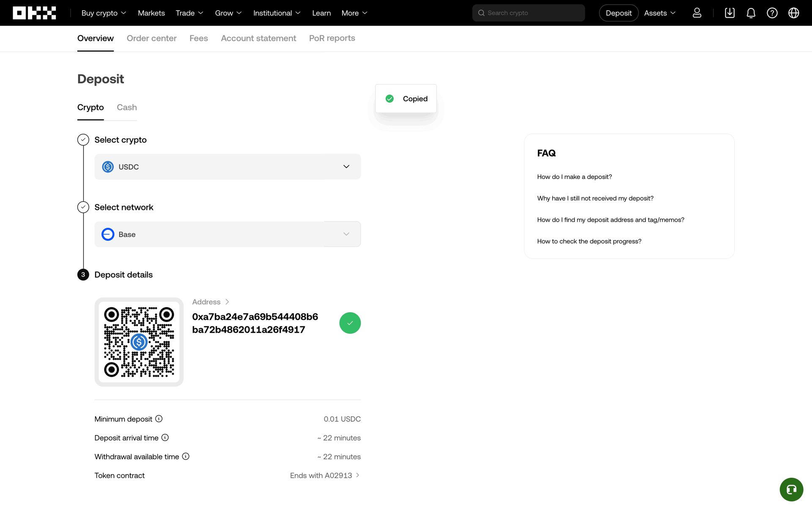Expand the Institutional menu
Image resolution: width=812 pixels, height=510 pixels.
(277, 13)
